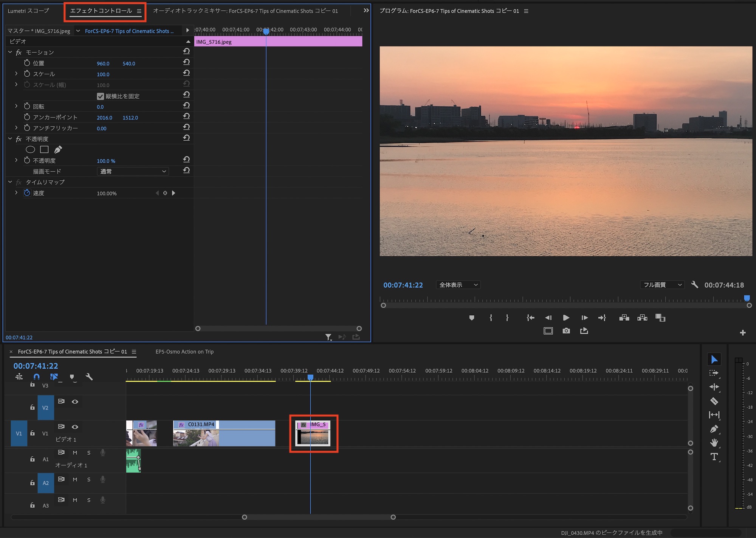This screenshot has height=538, width=756.
Task: Open the 描画モード blend mode dropdown
Action: (x=132, y=171)
